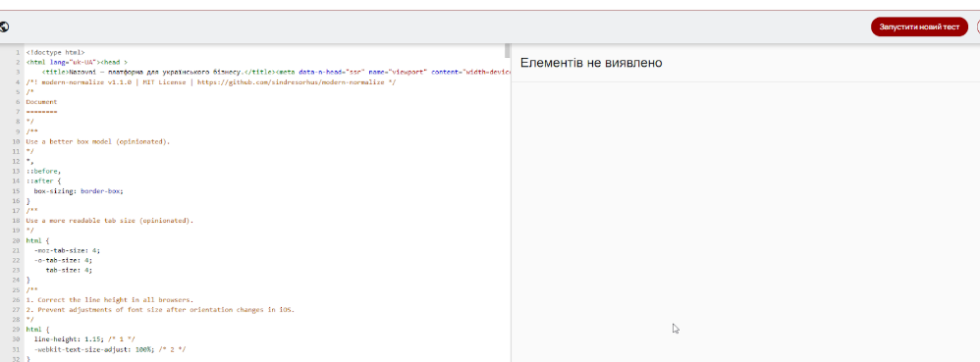Click the "tab-size: 4;" line on row 23
The width and height of the screenshot is (980, 362).
(69, 270)
